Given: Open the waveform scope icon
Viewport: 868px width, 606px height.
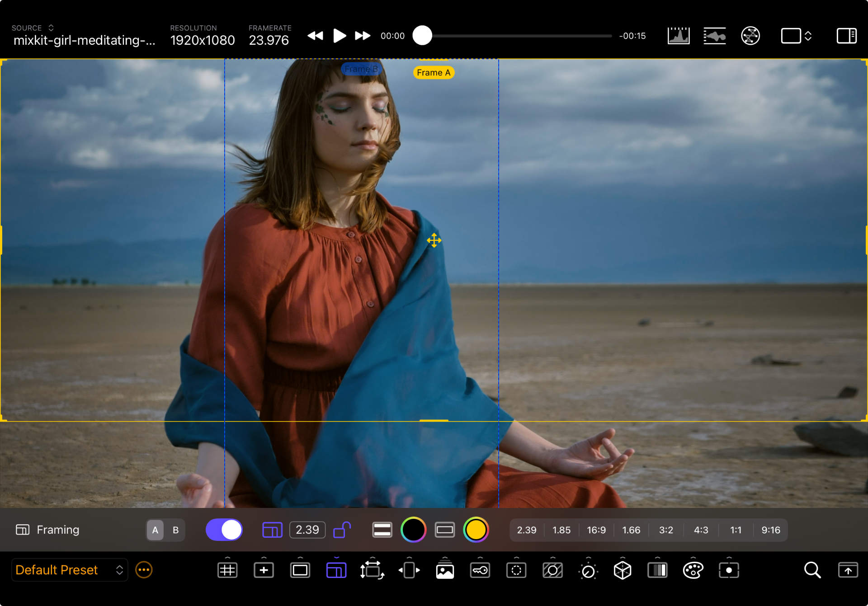Looking at the screenshot, I should [714, 36].
